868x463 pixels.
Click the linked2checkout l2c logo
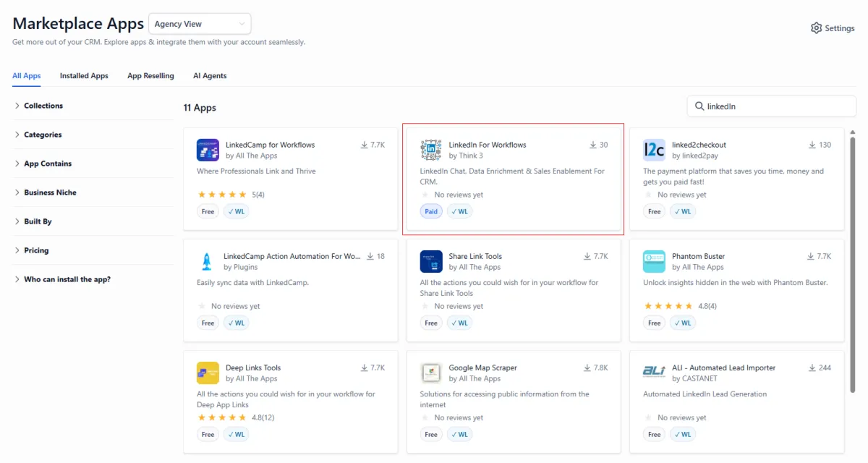coord(654,150)
